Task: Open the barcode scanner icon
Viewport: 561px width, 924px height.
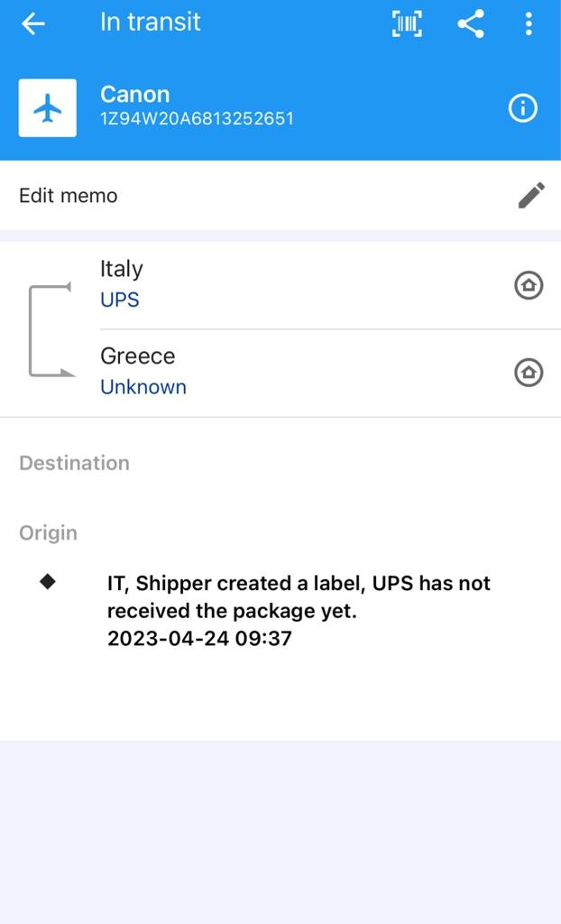Action: [x=407, y=23]
